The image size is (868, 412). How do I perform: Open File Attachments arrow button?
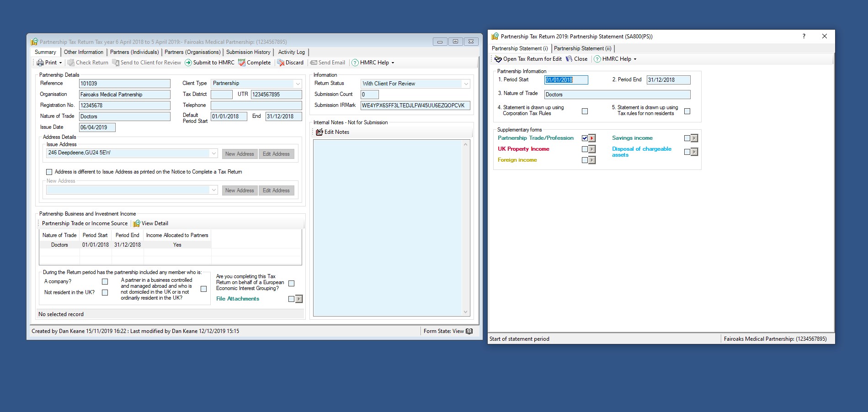tap(299, 299)
